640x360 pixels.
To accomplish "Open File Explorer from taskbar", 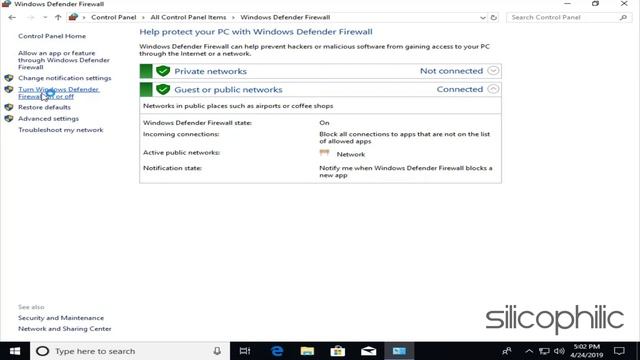I will pos(307,351).
